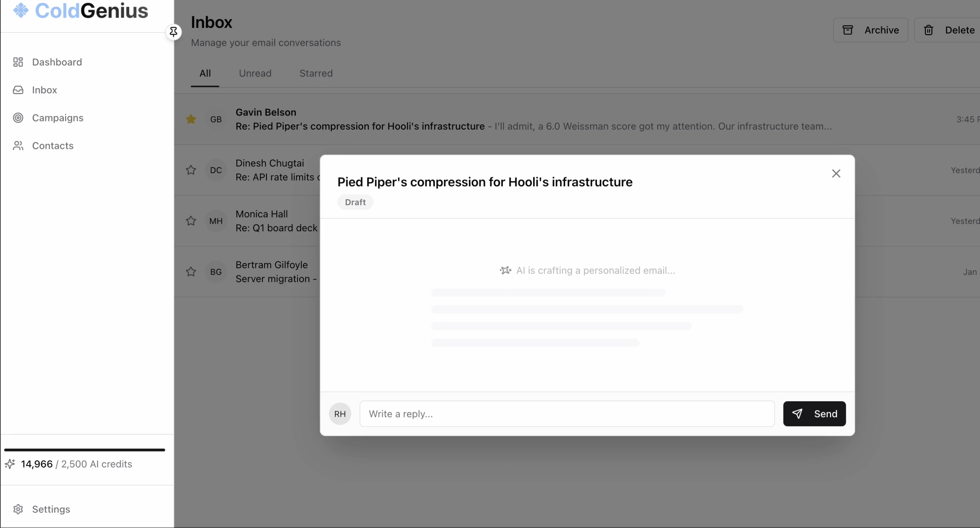Close the draft email dialog
This screenshot has height=528, width=980.
point(836,174)
